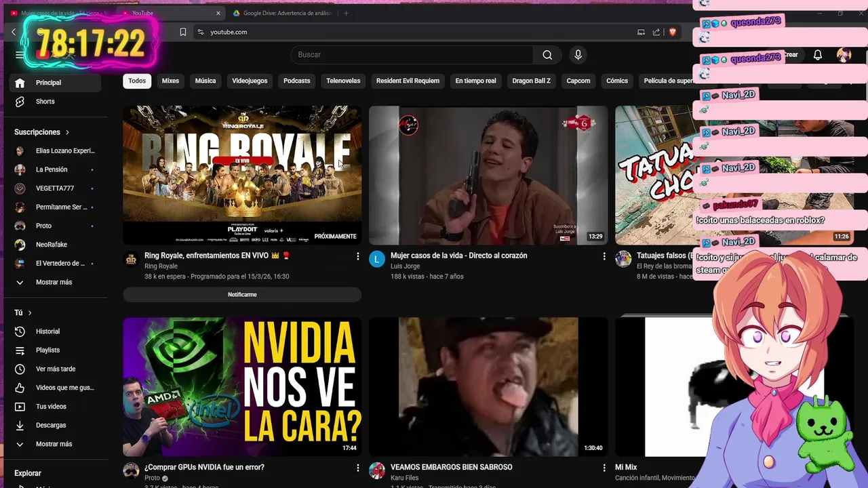Select the Mixes filter chip

pos(170,81)
